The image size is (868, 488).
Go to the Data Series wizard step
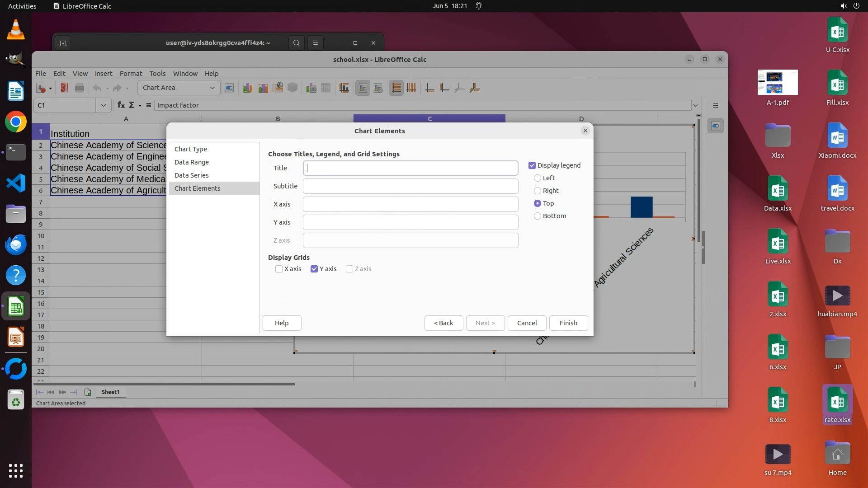click(192, 175)
